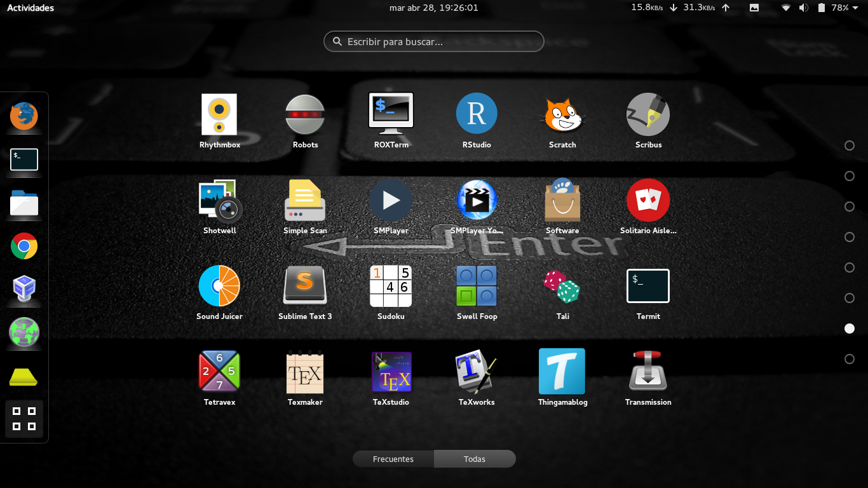
Task: Open the clock and calendar menu
Action: [x=434, y=8]
